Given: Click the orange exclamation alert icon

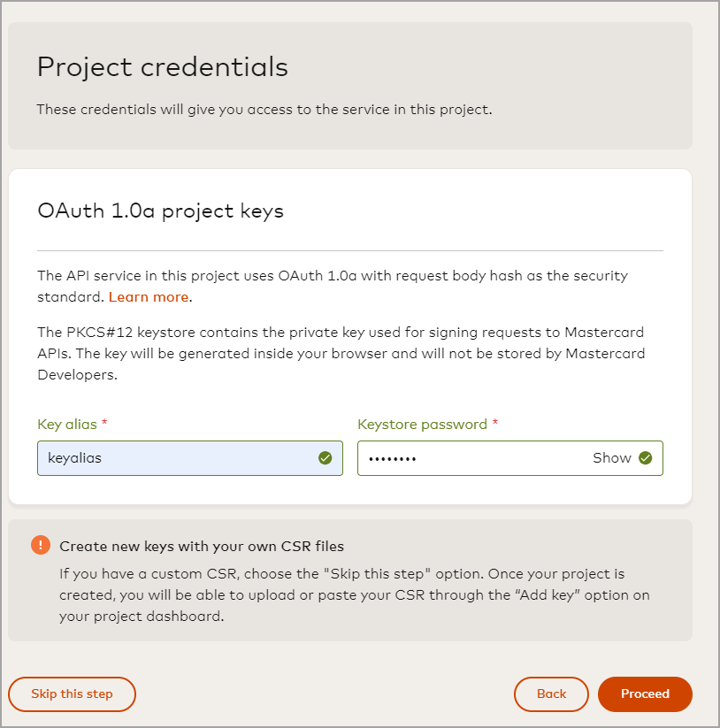Looking at the screenshot, I should (x=41, y=545).
